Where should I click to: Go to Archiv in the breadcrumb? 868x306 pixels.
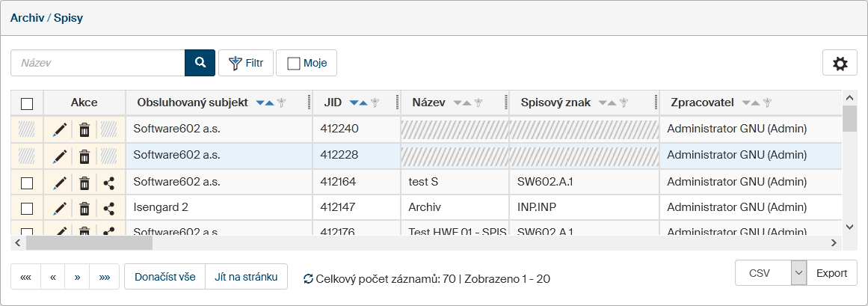(26, 17)
